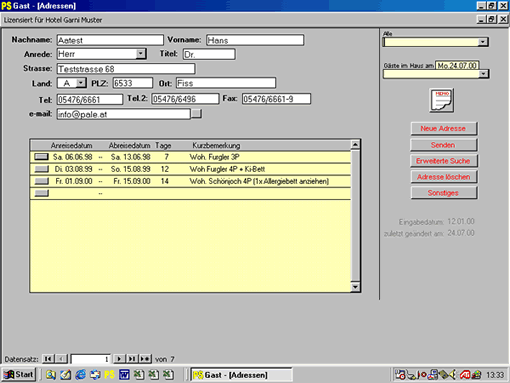Click the Anreisedatum column header
Image resolution: width=510 pixels, height=383 pixels.
point(71,145)
